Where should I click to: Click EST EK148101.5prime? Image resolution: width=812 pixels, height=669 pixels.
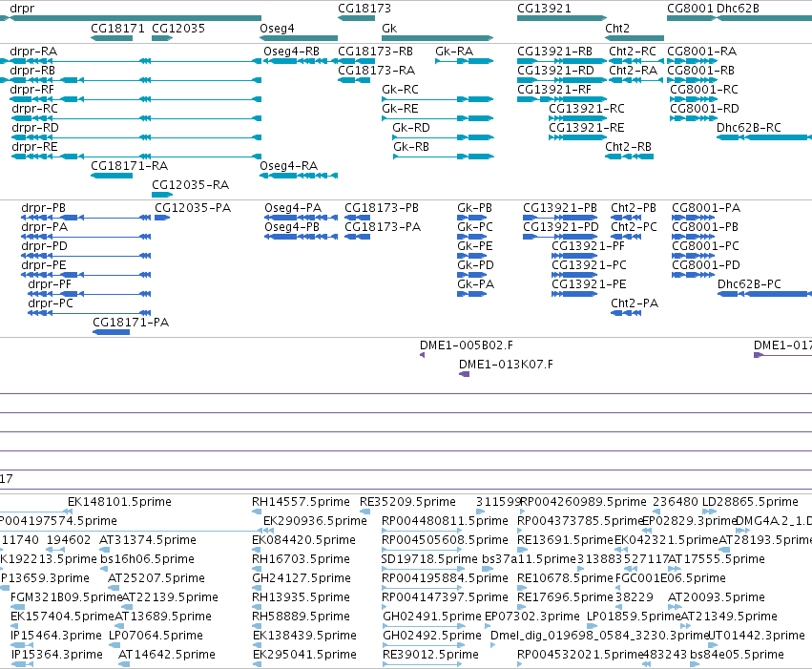pos(119,502)
